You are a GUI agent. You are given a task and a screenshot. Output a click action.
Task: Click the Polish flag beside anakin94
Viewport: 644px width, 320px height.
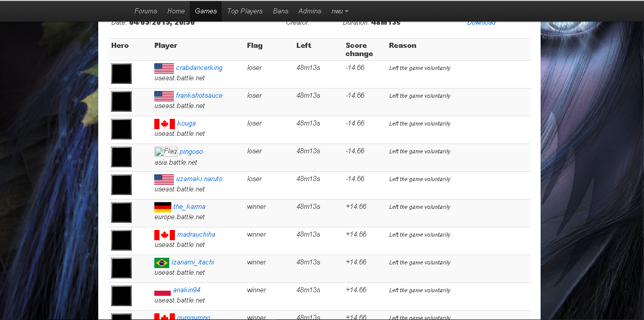(x=163, y=290)
